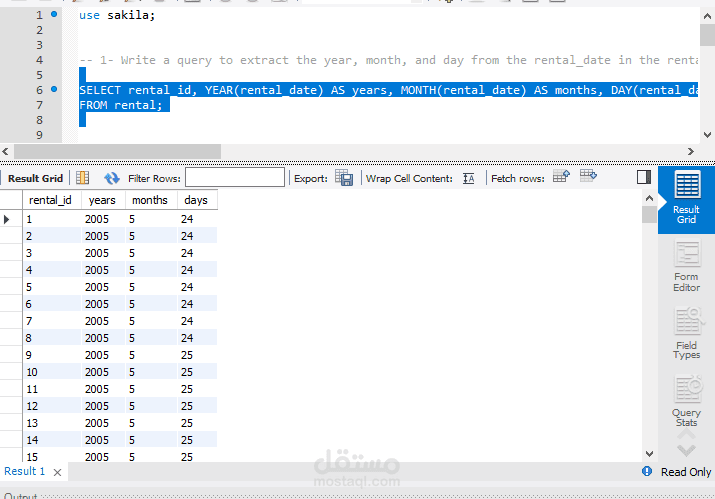Toggle the statement marker on line 6

tap(54, 89)
